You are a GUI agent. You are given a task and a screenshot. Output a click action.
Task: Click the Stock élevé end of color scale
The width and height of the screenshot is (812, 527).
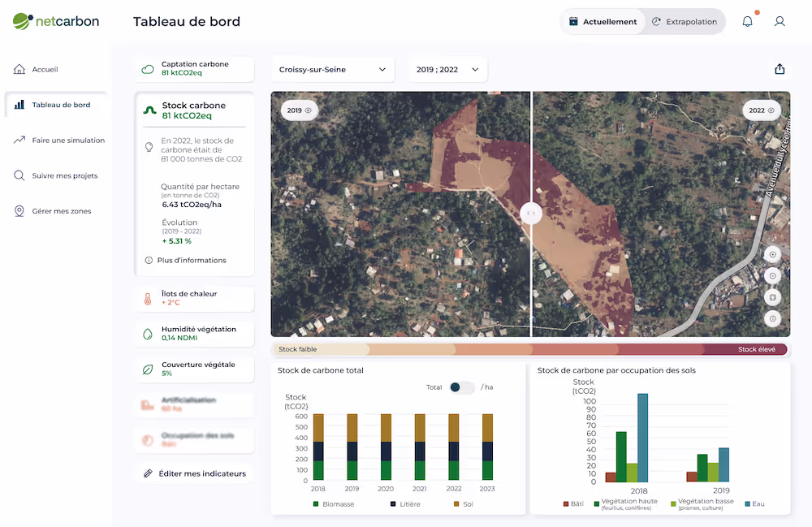pyautogui.click(x=757, y=349)
